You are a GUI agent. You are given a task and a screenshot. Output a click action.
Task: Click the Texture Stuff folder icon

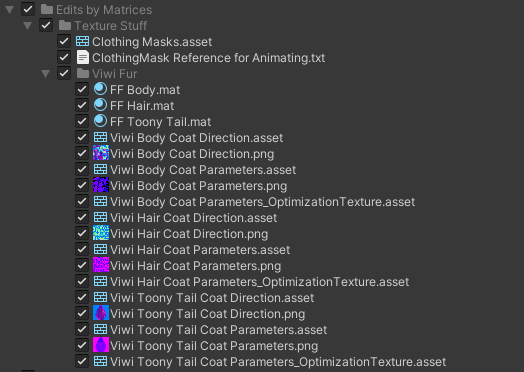click(x=65, y=25)
